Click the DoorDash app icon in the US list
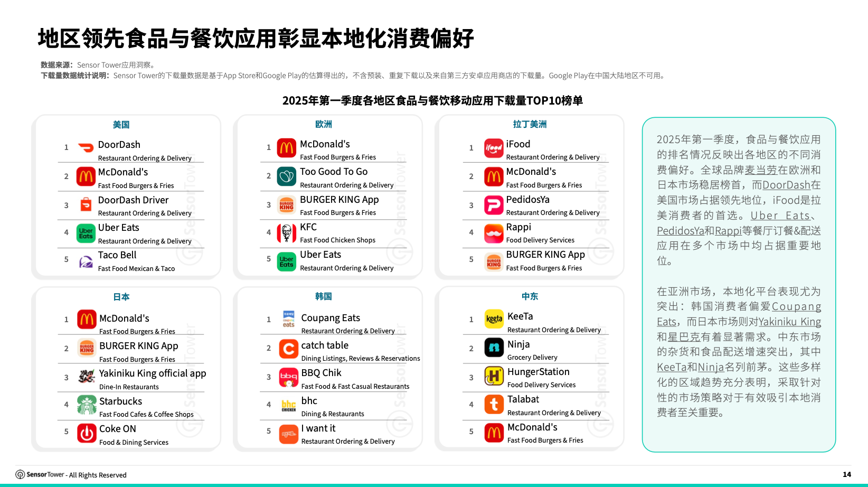This screenshot has width=868, height=487. (x=86, y=148)
